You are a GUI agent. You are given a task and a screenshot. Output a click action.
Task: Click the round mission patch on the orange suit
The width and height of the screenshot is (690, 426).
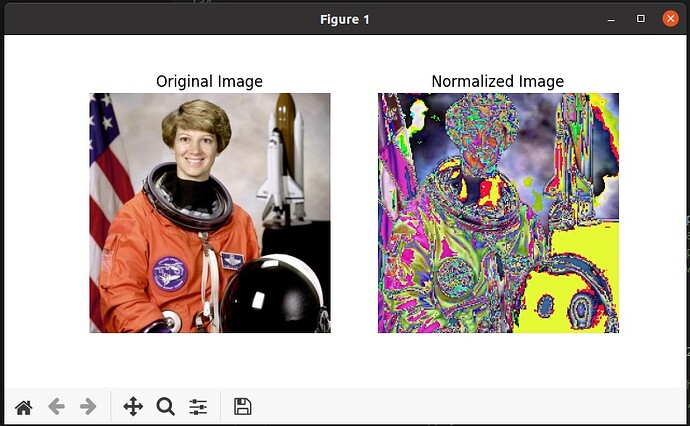170,273
